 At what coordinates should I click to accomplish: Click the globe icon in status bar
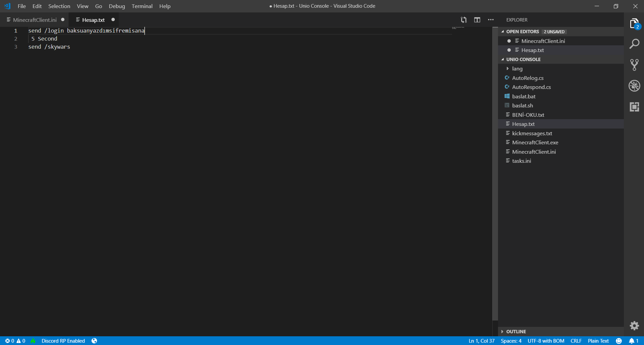tap(94, 341)
